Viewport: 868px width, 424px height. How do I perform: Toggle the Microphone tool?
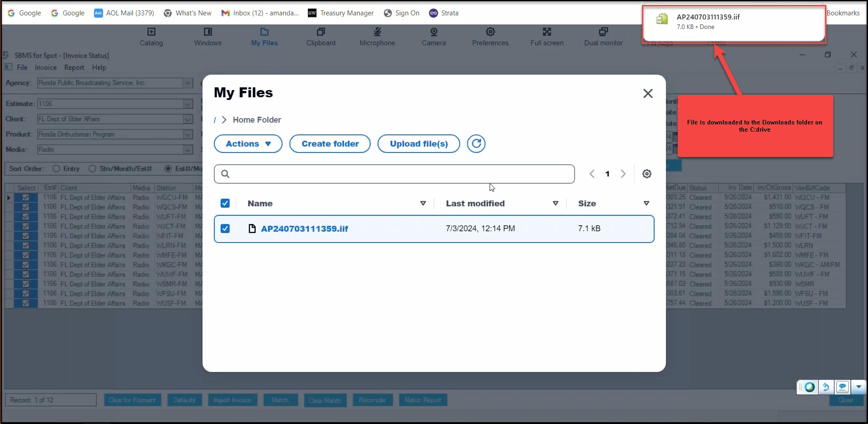point(377,37)
